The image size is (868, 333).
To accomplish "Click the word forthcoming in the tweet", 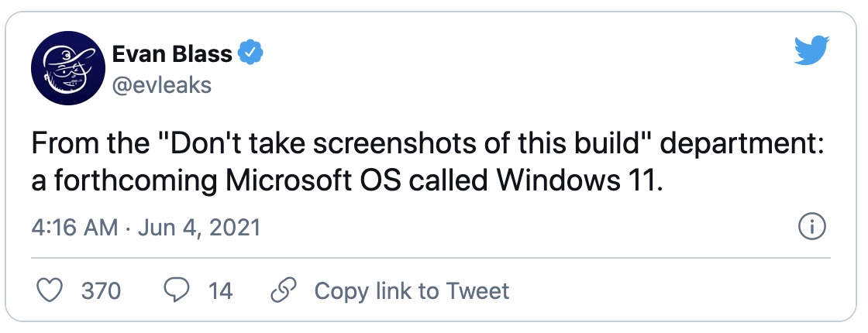I will point(134,183).
